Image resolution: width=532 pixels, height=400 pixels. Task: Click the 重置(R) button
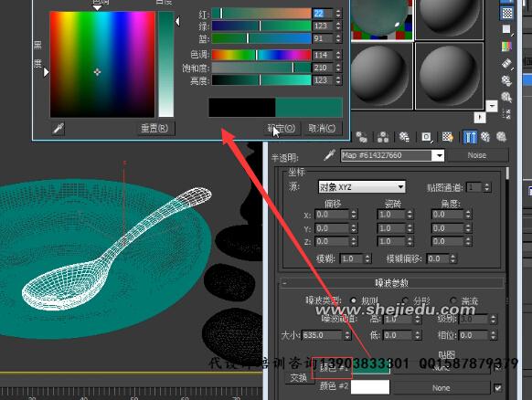pyautogui.click(x=154, y=129)
